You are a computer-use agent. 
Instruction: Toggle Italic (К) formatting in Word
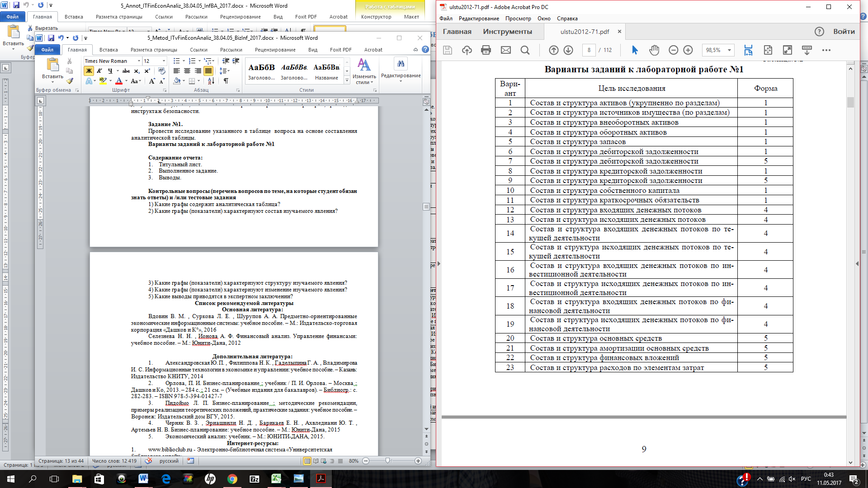click(x=99, y=71)
